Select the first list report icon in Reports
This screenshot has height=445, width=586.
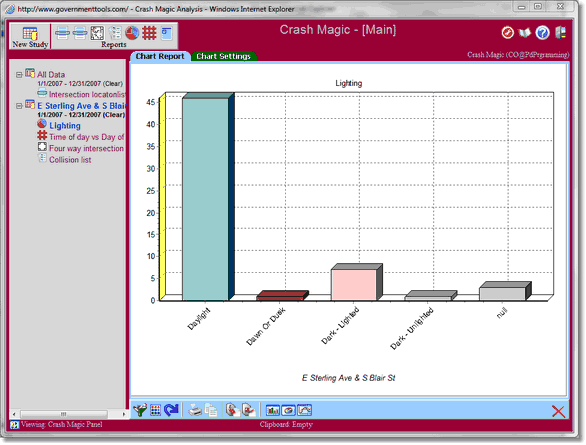pos(62,33)
